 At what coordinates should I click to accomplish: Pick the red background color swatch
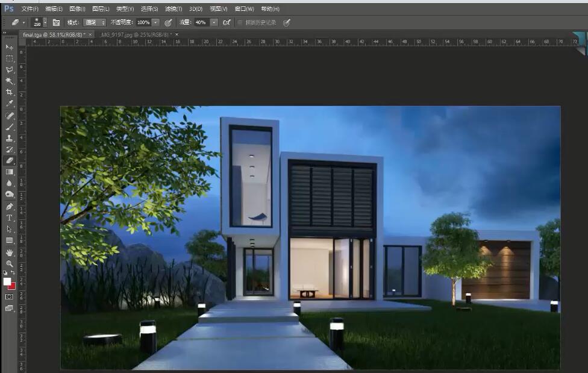(x=13, y=286)
